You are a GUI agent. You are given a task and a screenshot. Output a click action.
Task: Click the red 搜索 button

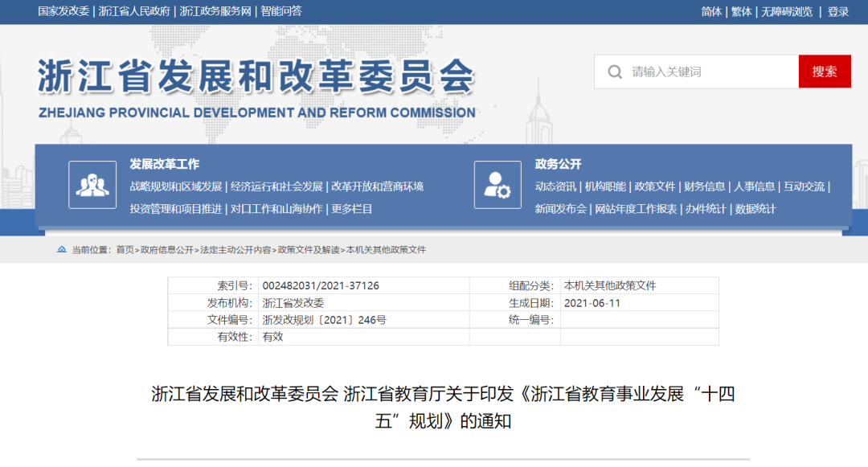point(825,72)
